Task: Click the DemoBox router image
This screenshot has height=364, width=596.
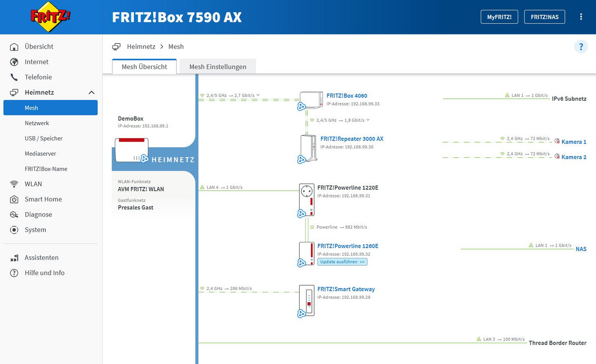Action: tap(131, 150)
